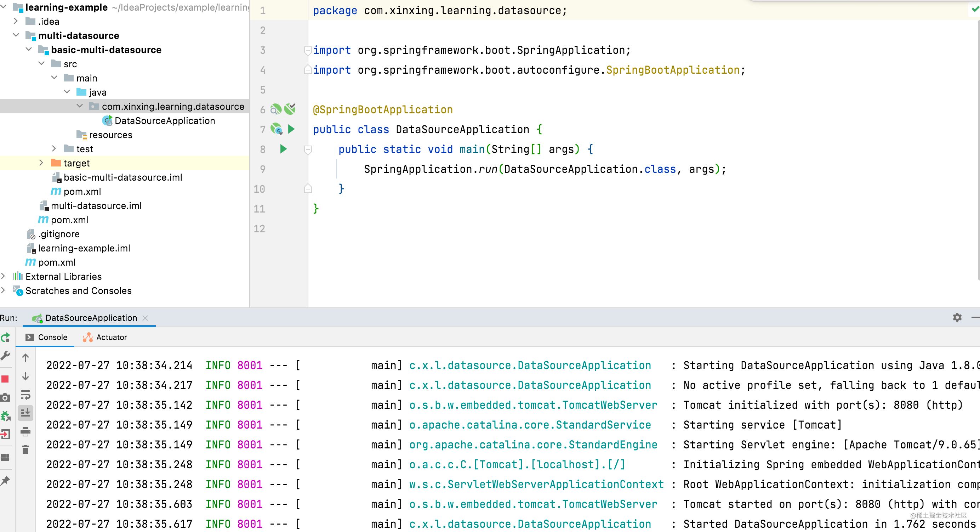Screen dimensions: 980x532
Task: Open run configuration wrench icon
Action: click(x=5, y=356)
